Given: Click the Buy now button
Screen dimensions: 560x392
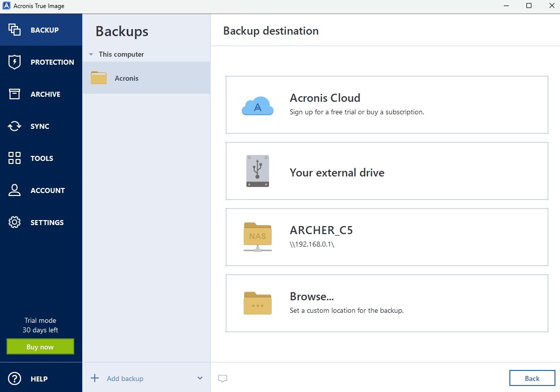Looking at the screenshot, I should [x=40, y=347].
